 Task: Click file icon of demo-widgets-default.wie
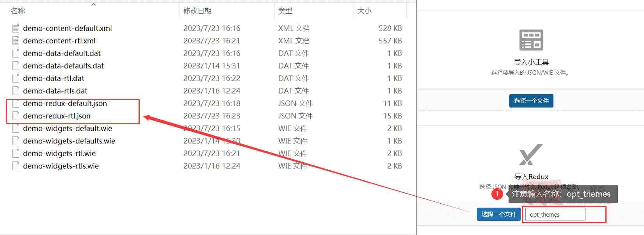click(16, 128)
